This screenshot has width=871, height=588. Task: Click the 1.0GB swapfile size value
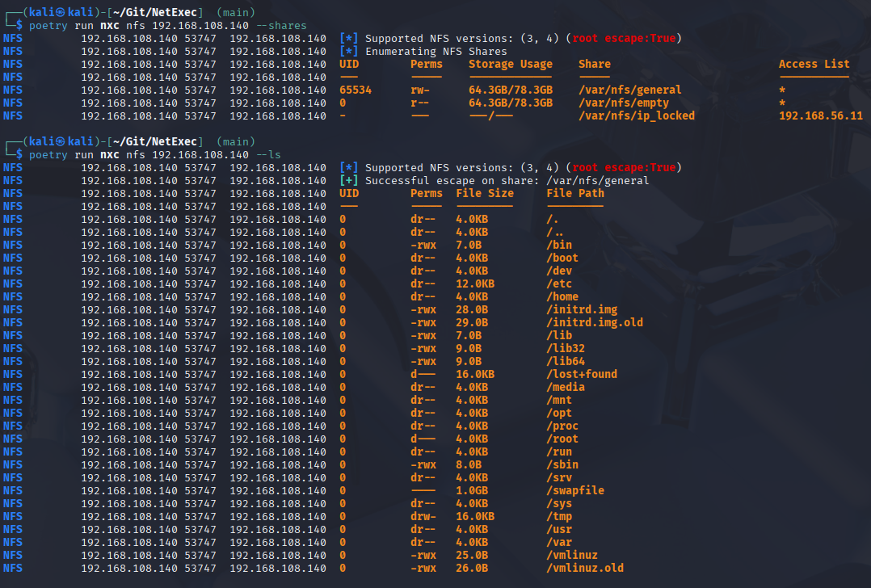[472, 490]
